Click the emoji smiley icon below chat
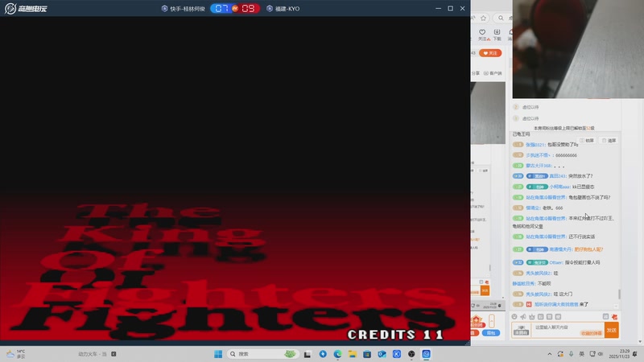This screenshot has width=644, height=362. (x=514, y=317)
